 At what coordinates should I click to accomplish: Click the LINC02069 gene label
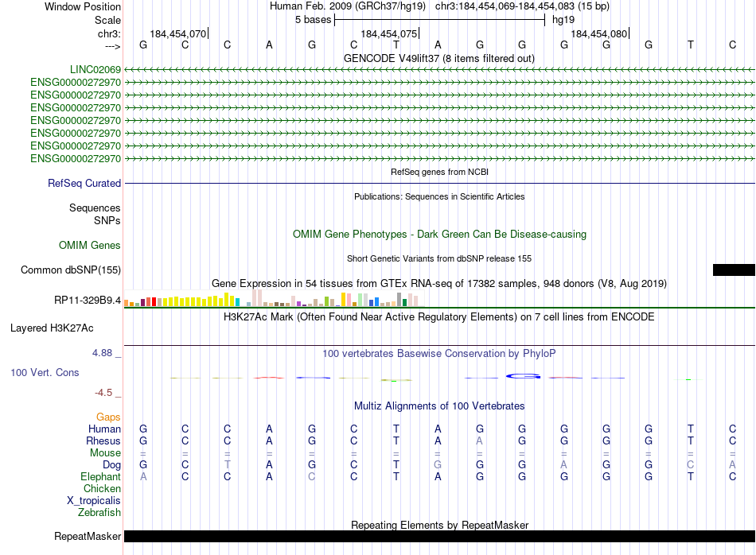click(95, 69)
